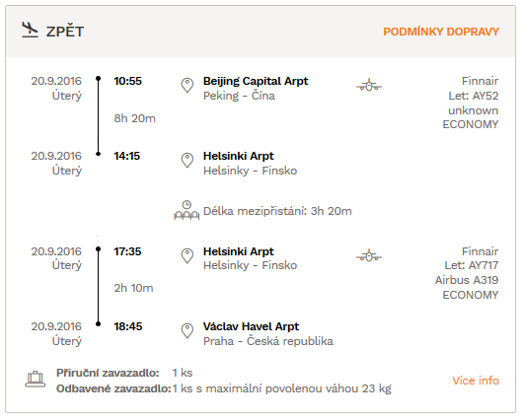Click the location pin beside Beijing Capital Arpt
The image size is (522, 420).
tap(187, 85)
